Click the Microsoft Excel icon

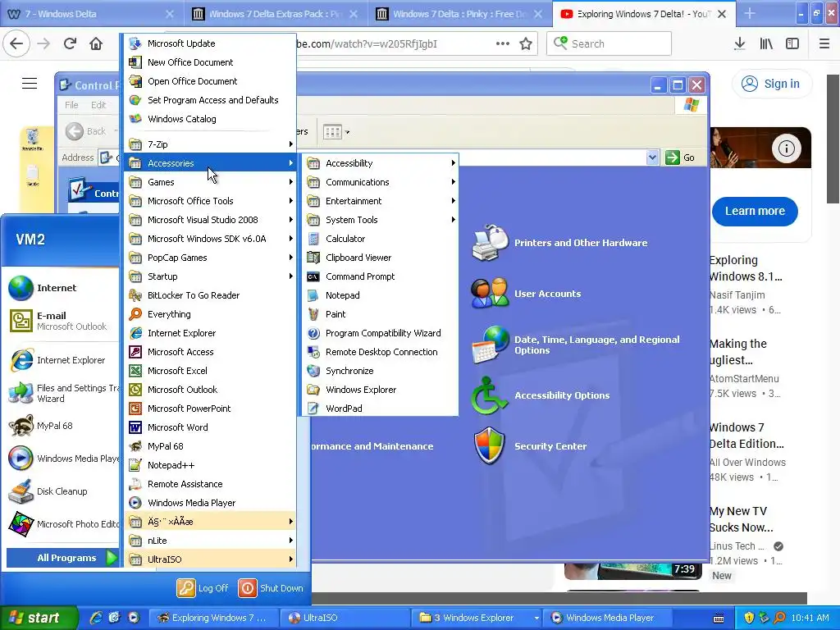click(135, 371)
